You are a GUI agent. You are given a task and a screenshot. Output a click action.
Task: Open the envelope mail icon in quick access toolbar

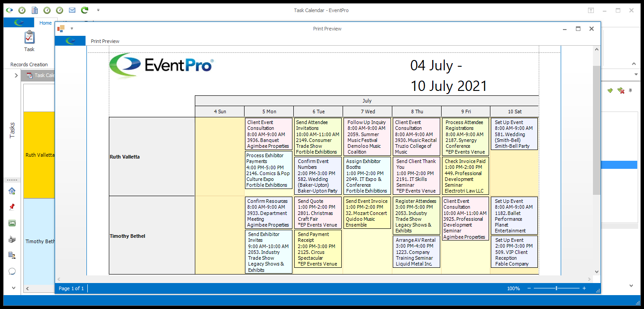point(72,10)
